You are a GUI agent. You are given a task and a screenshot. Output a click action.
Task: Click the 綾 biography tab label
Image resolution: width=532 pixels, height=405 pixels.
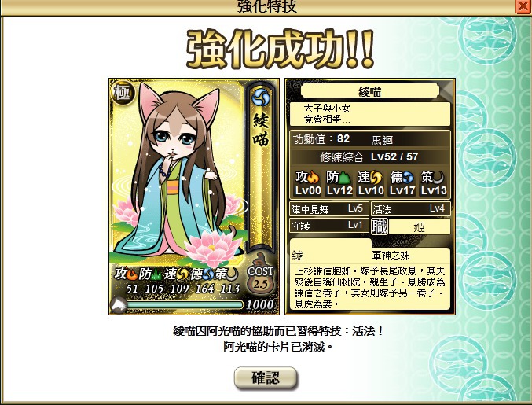[297, 255]
